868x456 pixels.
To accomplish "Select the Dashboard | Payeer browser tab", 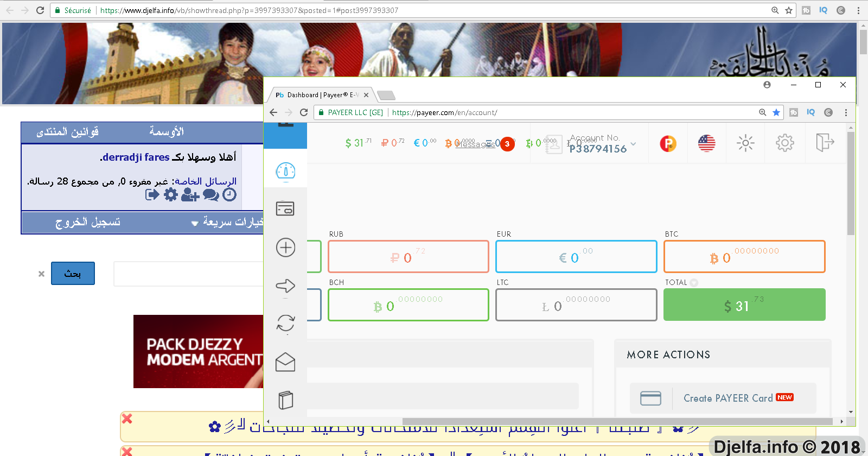I will [320, 95].
